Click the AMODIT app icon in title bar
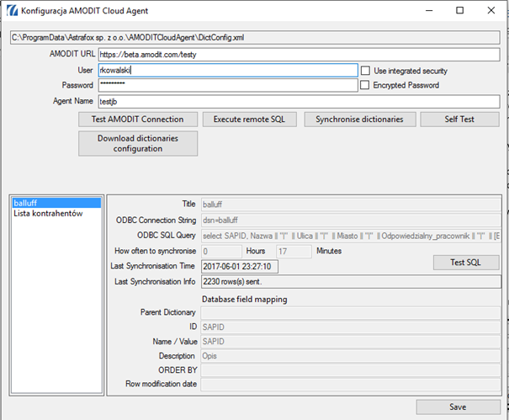The image size is (509, 420). 12,10
